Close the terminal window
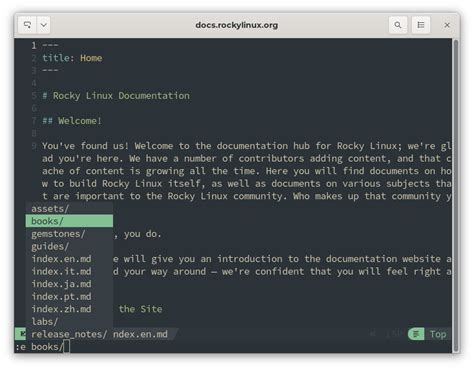 [447, 25]
